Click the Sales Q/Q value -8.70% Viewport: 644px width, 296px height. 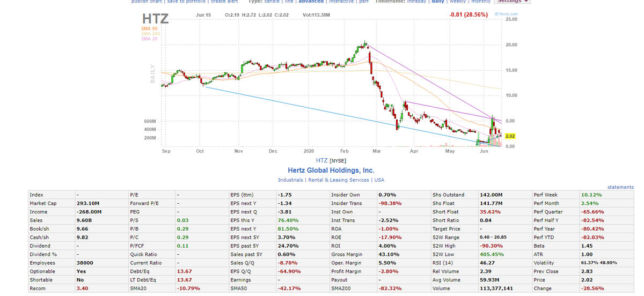tap(287, 263)
